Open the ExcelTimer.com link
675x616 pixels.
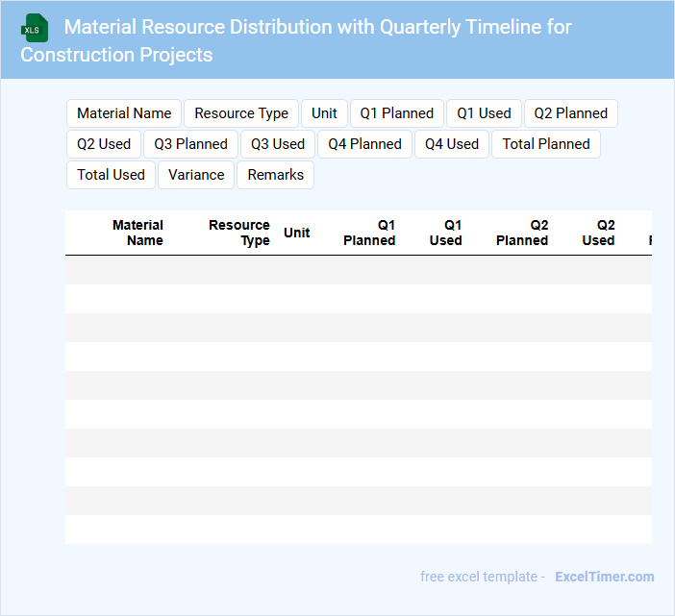604,577
